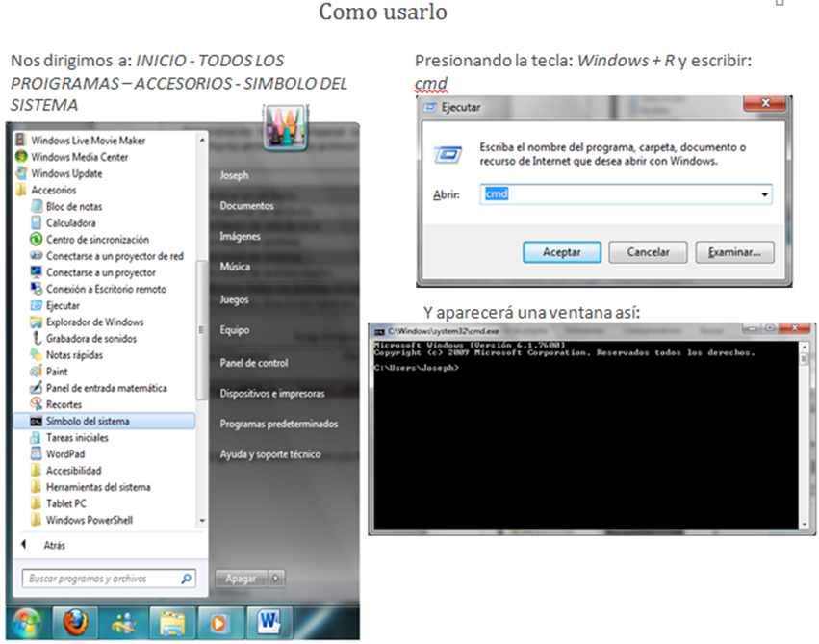Image resolution: width=819 pixels, height=644 pixels.
Task: Open Imágenes in Start menu
Action: click(240, 236)
